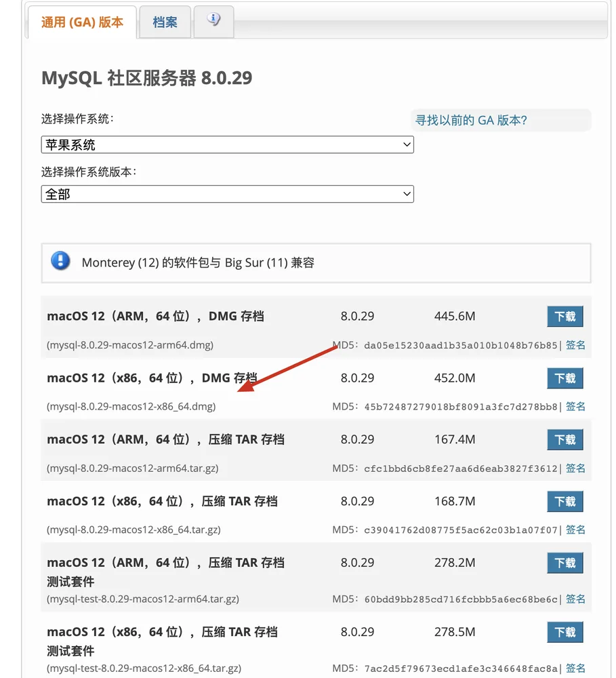View 签名 for macos12-x86_64.tar.gz
The height and width of the screenshot is (678, 616).
(x=575, y=530)
